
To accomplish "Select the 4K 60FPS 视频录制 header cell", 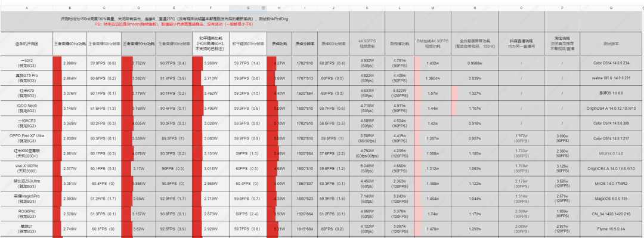I will [367, 43].
